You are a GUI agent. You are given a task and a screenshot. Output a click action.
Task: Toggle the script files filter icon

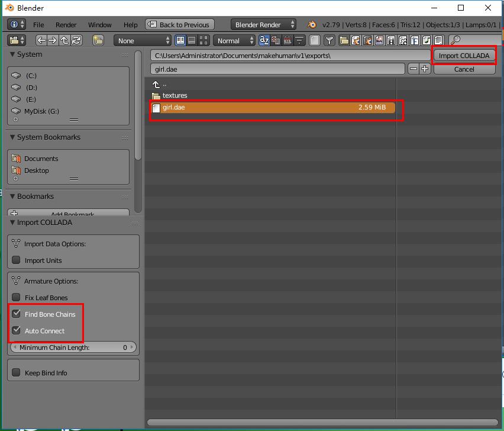(403, 40)
